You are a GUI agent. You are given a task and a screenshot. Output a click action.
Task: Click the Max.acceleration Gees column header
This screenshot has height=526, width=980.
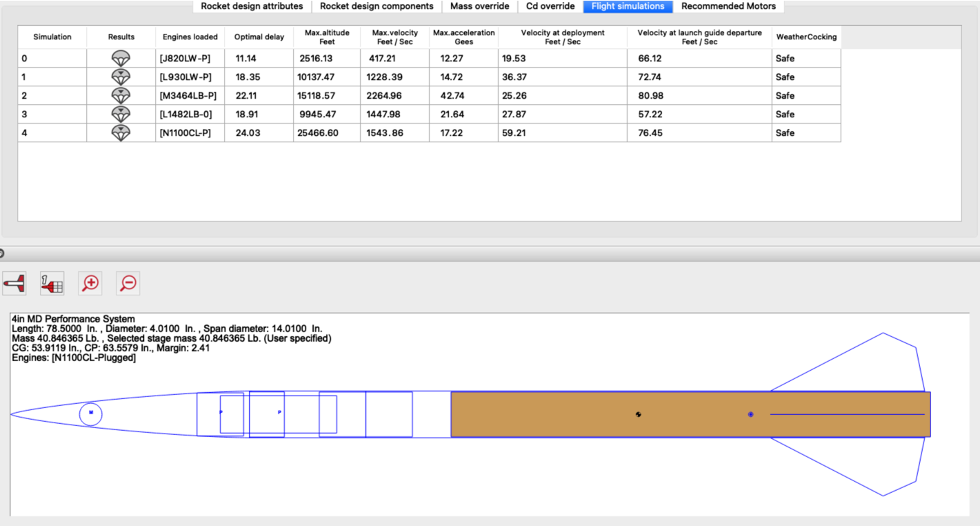pos(463,37)
